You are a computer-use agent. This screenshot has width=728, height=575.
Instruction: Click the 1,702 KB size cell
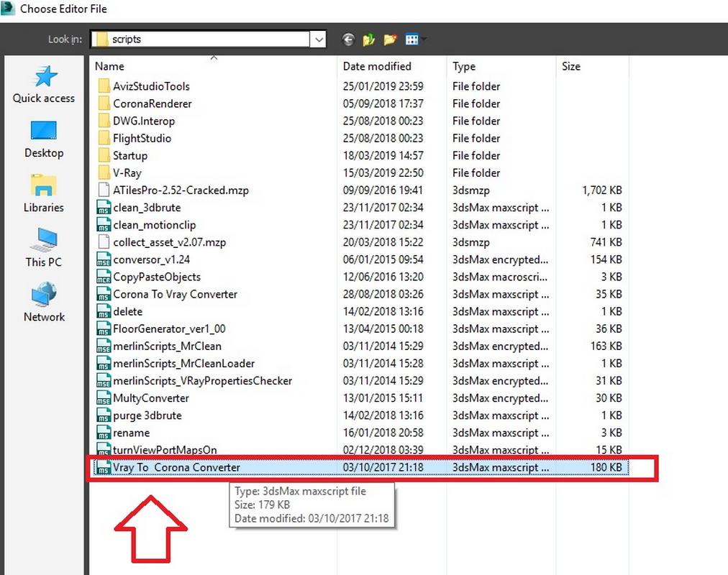[601, 190]
